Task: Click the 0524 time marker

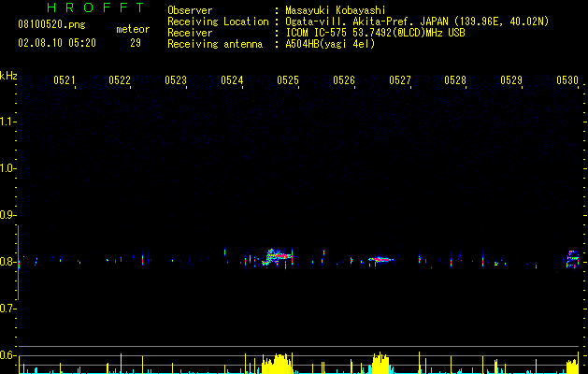Action: point(232,80)
